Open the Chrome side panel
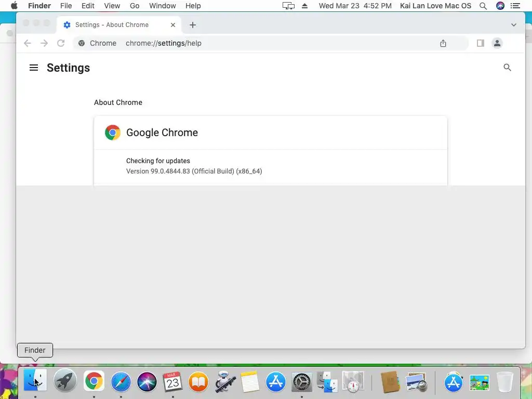The height and width of the screenshot is (399, 532). pos(481,43)
